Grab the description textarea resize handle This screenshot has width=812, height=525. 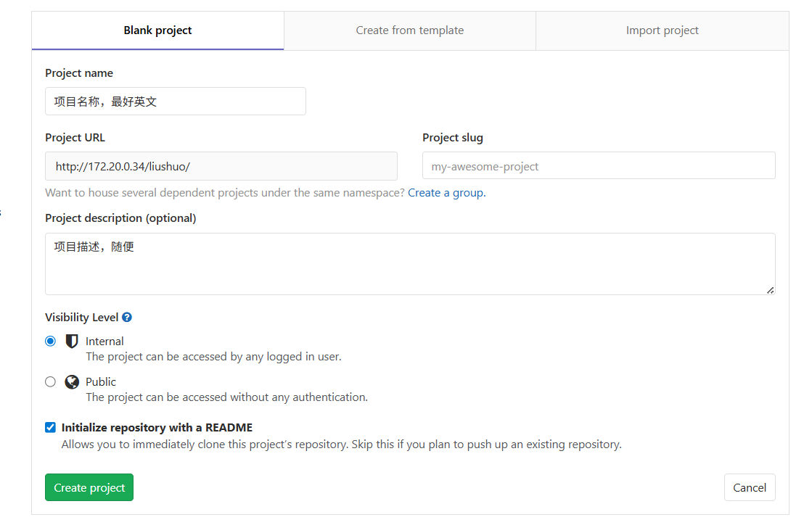pos(770,290)
